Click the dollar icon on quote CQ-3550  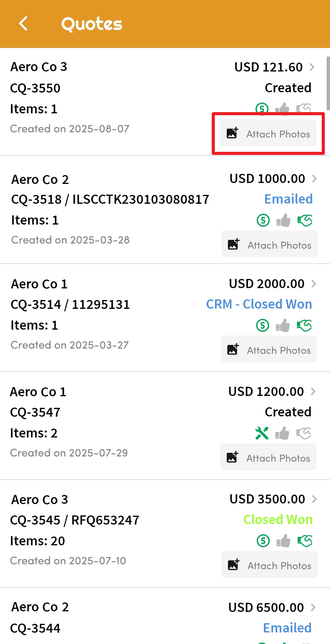click(262, 108)
